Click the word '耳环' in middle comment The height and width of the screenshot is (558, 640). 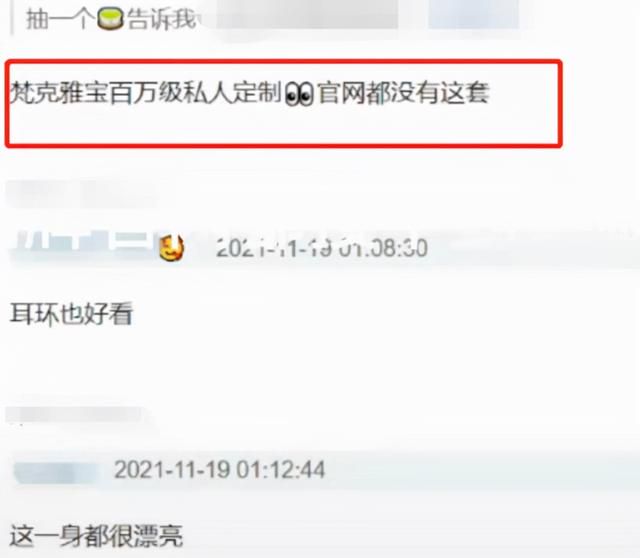coord(34,314)
